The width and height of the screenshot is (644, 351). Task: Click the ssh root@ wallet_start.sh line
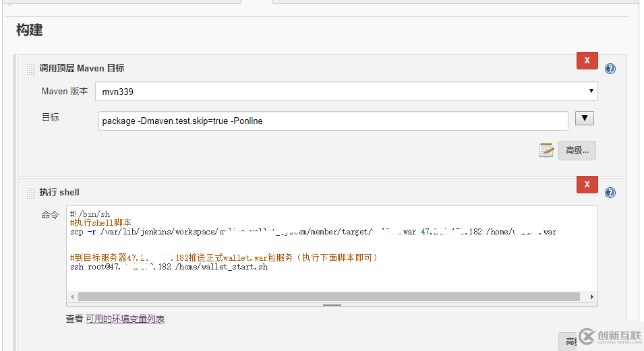pos(169,267)
